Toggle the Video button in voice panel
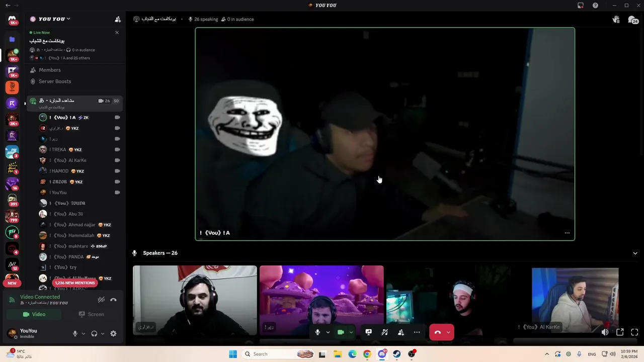The height and width of the screenshot is (362, 644). coord(34,314)
